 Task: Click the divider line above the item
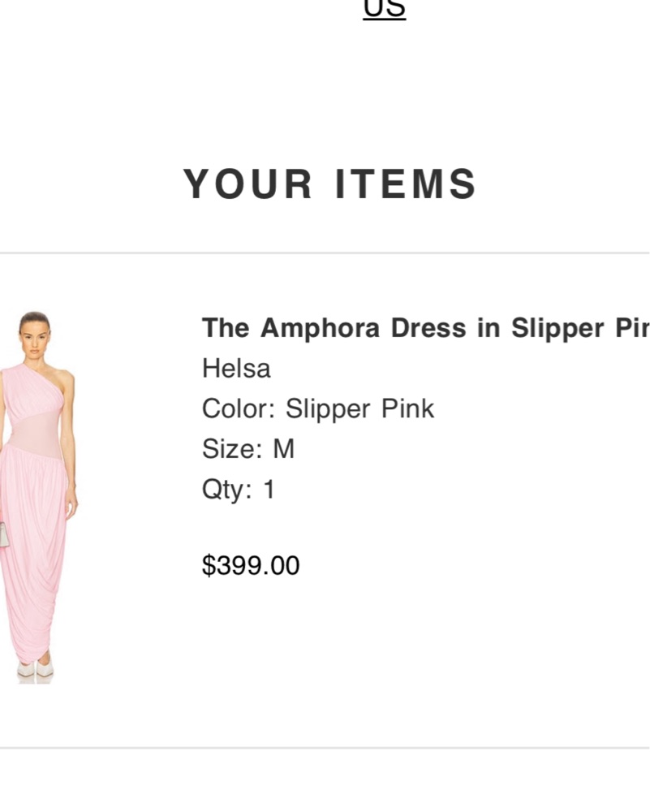click(325, 253)
